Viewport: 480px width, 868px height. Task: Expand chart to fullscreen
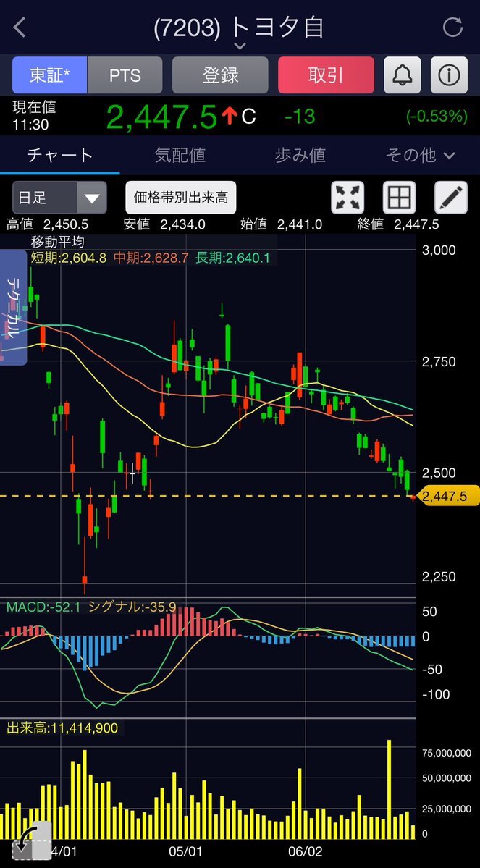(x=348, y=198)
